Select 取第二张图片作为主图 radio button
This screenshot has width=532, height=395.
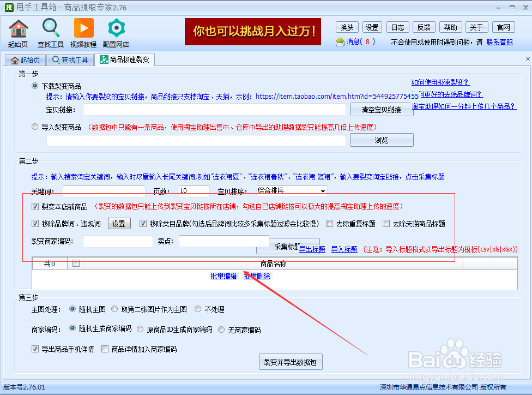coord(114,309)
